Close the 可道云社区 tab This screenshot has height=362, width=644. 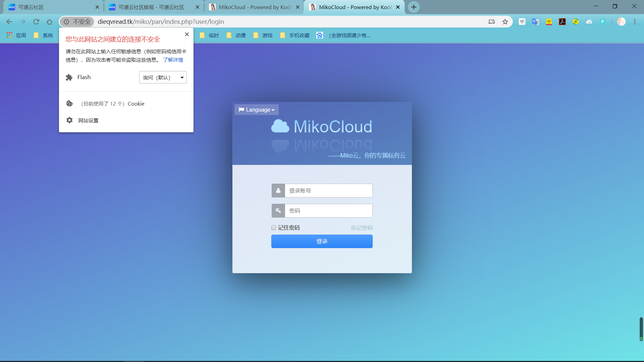click(x=97, y=7)
